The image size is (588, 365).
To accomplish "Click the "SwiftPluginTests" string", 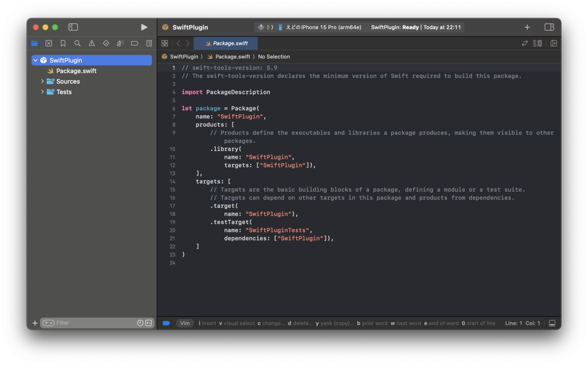I will [x=277, y=230].
